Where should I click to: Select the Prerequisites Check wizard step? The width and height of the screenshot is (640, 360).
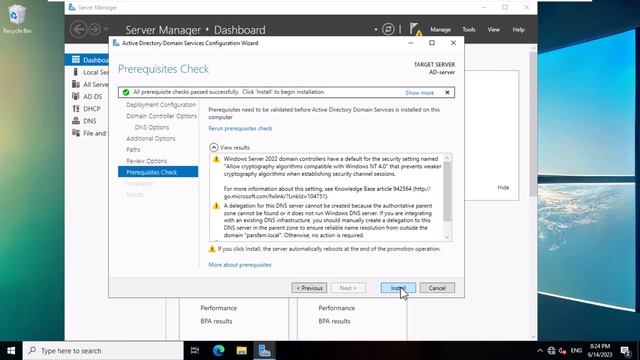158,172
